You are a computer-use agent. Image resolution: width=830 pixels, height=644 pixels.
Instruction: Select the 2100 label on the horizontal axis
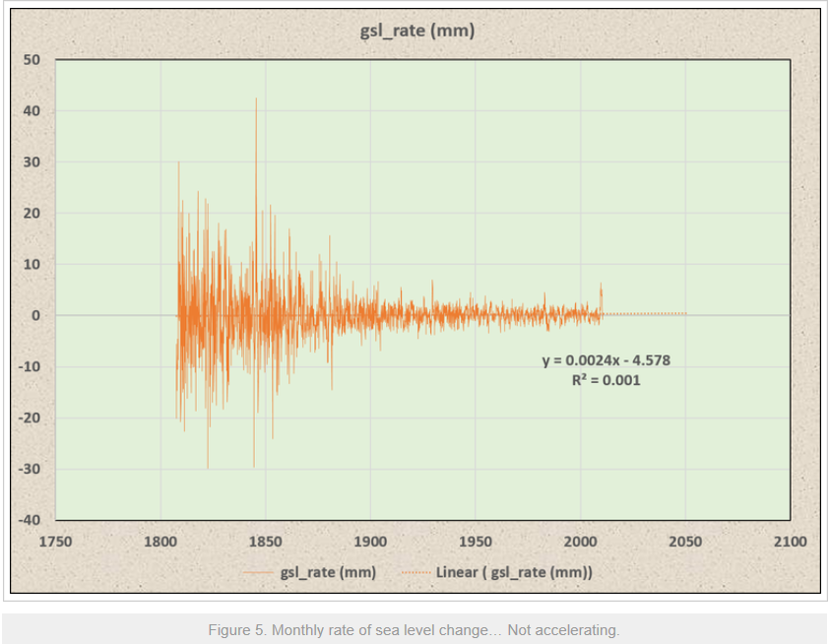coord(790,542)
